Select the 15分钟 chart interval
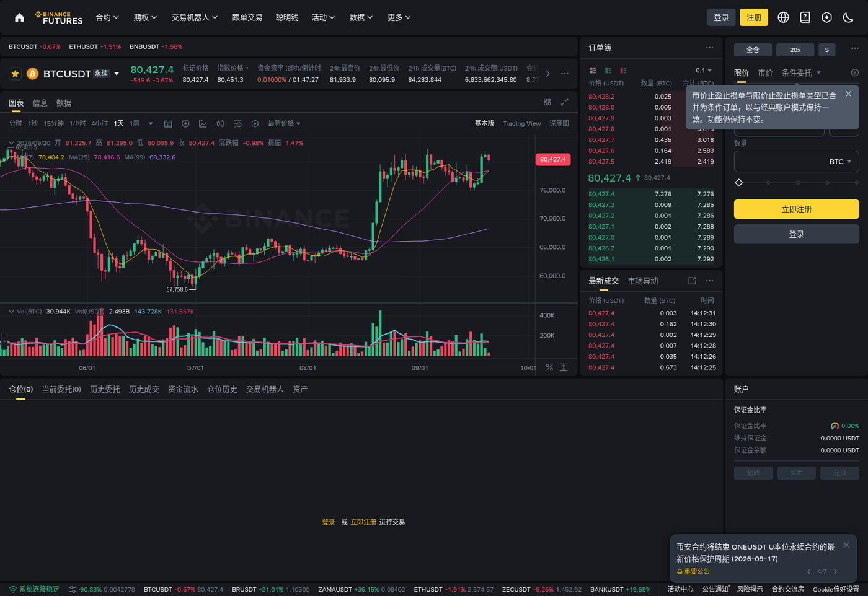The width and height of the screenshot is (868, 596). (53, 123)
